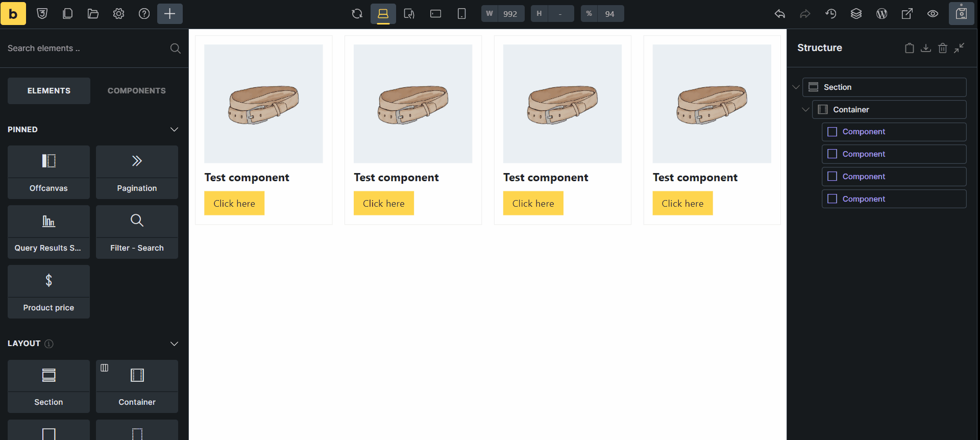Open the page on frontend link icon
This screenshot has height=440, width=980.
pos(907,14)
